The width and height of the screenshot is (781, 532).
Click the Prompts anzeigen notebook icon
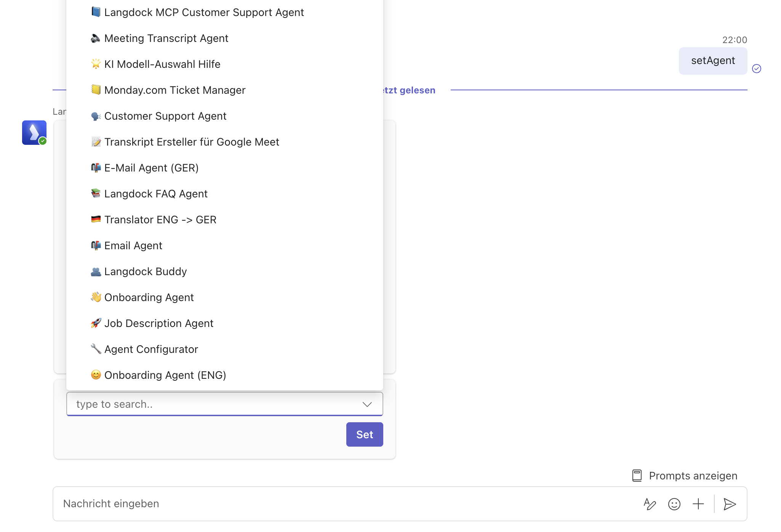[x=637, y=476]
